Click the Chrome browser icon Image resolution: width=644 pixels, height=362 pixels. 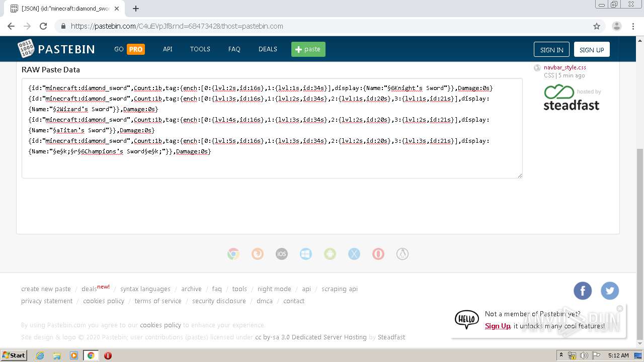(x=233, y=254)
